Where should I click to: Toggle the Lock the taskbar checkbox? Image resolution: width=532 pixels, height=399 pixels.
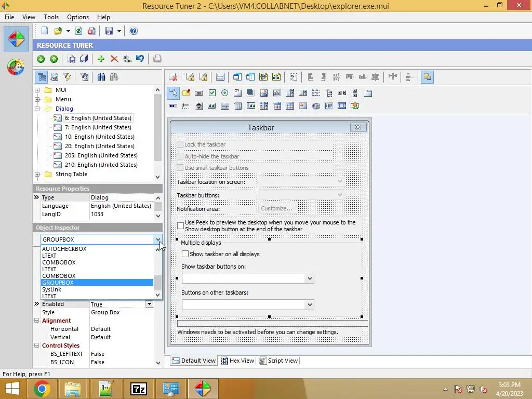180,144
